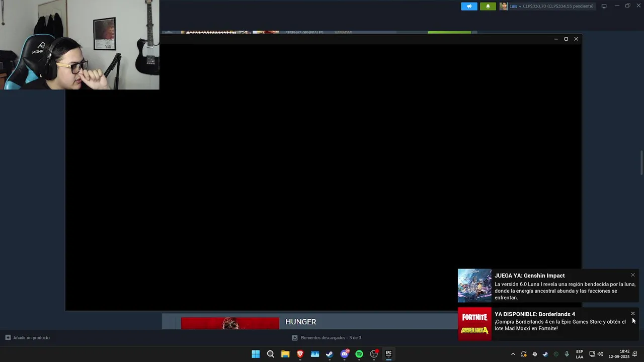Click the HUNGER game title

pyautogui.click(x=301, y=322)
